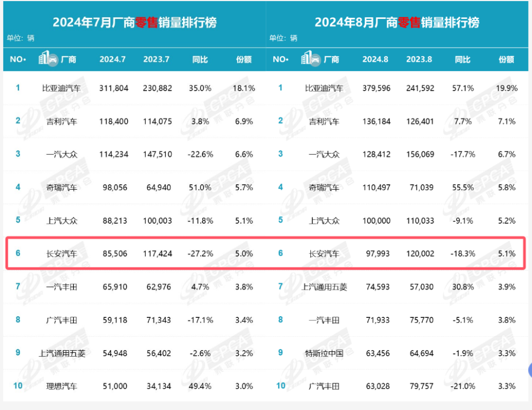
Task: Click the 55.5% growth cell
Action: (463, 188)
